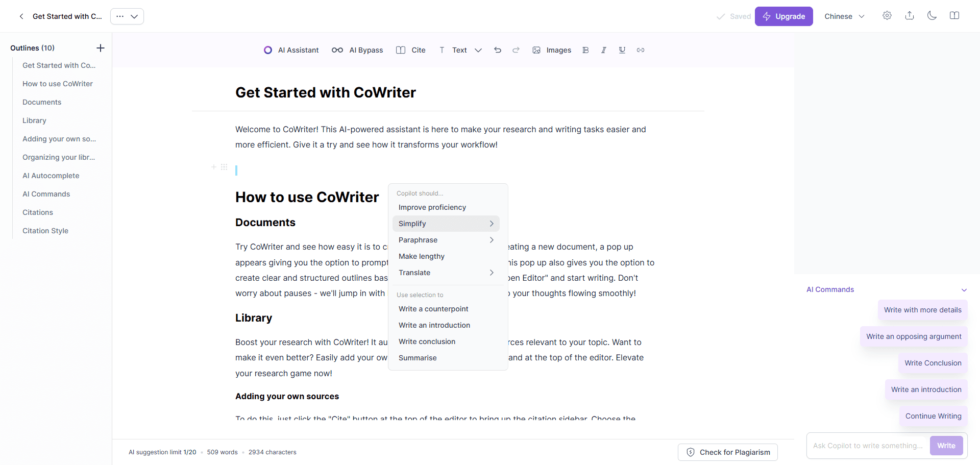Click the 'Get Started with CoWriter' heading
The height and width of the screenshot is (465, 980).
(326, 92)
